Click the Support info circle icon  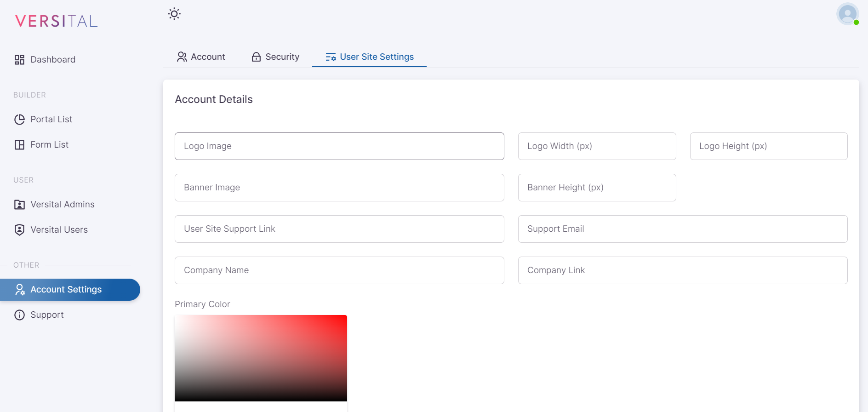pyautogui.click(x=19, y=315)
